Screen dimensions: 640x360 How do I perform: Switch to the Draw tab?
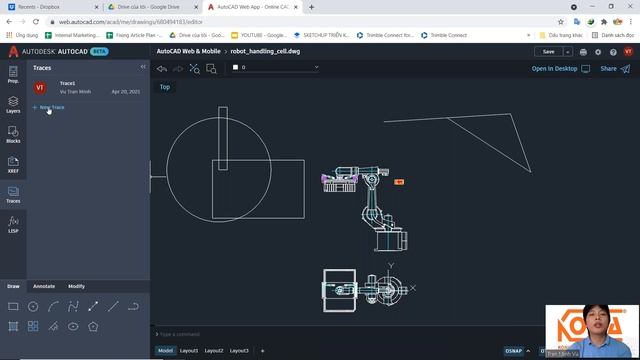point(13,287)
